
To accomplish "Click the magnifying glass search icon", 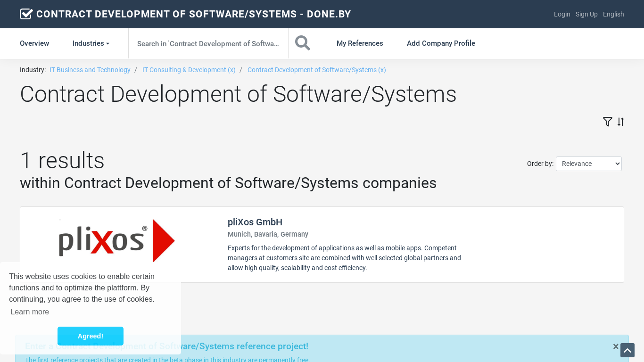I will (x=303, y=43).
